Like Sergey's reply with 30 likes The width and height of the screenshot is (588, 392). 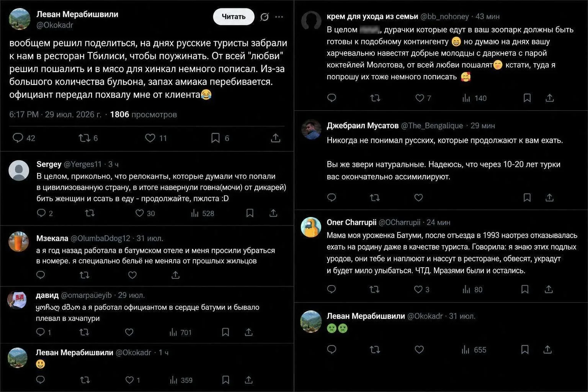pyautogui.click(x=145, y=213)
